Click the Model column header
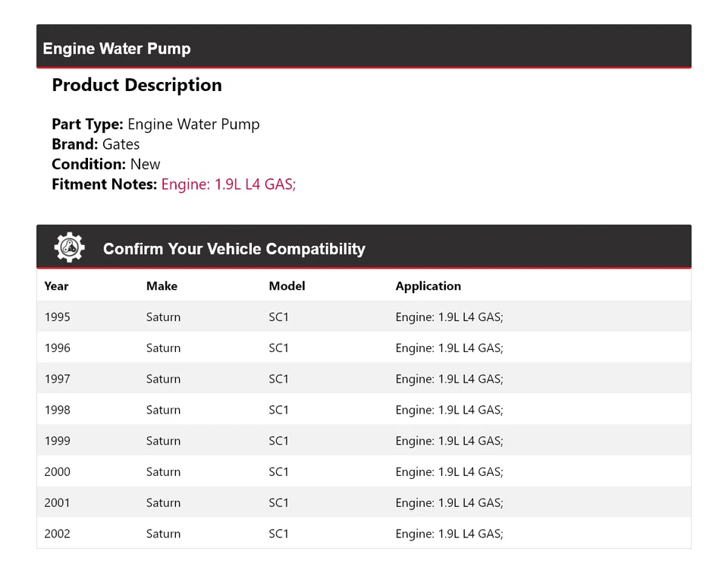This screenshot has height=573, width=728. click(287, 286)
